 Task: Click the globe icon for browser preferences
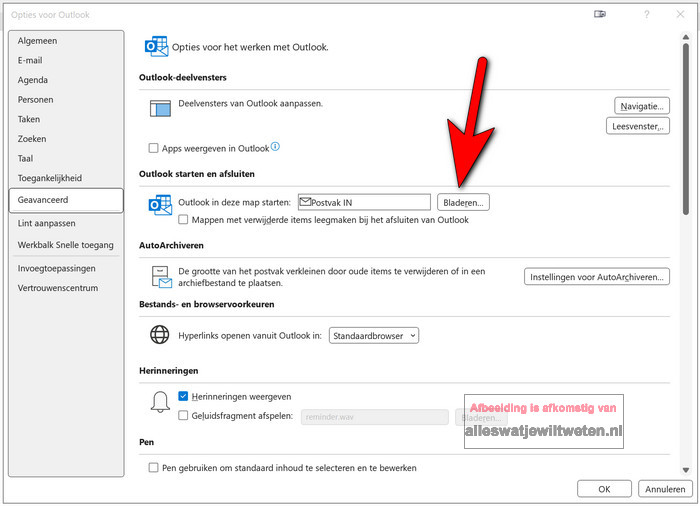(x=159, y=335)
